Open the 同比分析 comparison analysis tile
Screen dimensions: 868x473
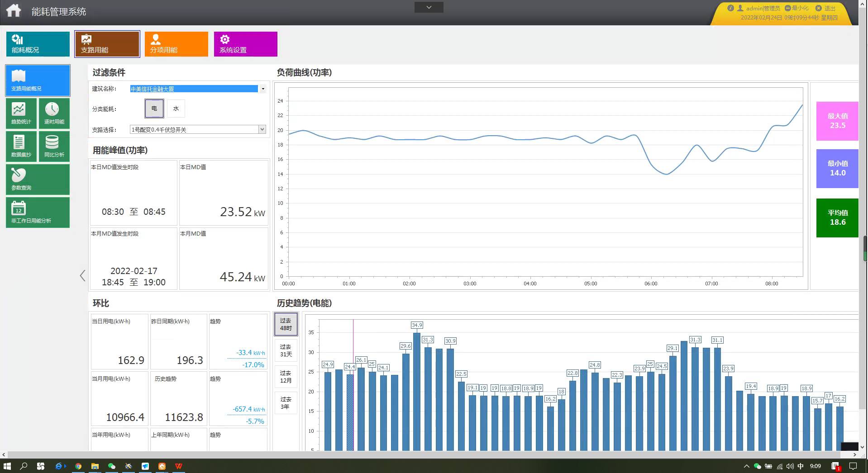coord(54,147)
